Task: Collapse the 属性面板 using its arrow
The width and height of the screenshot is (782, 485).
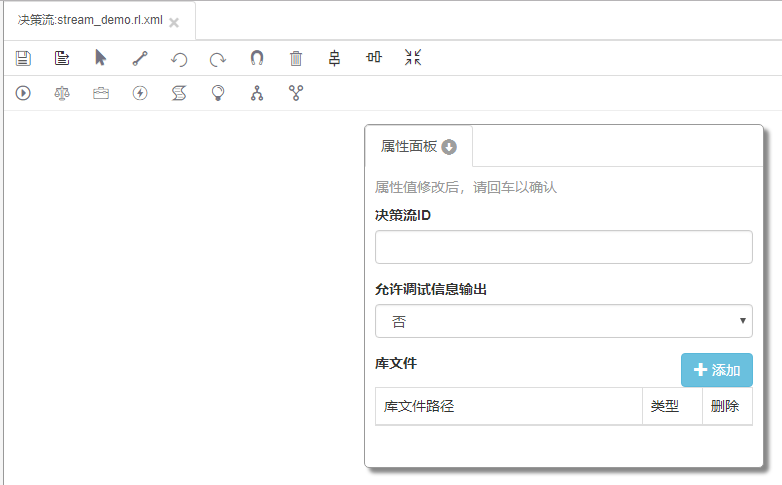Action: (x=449, y=147)
